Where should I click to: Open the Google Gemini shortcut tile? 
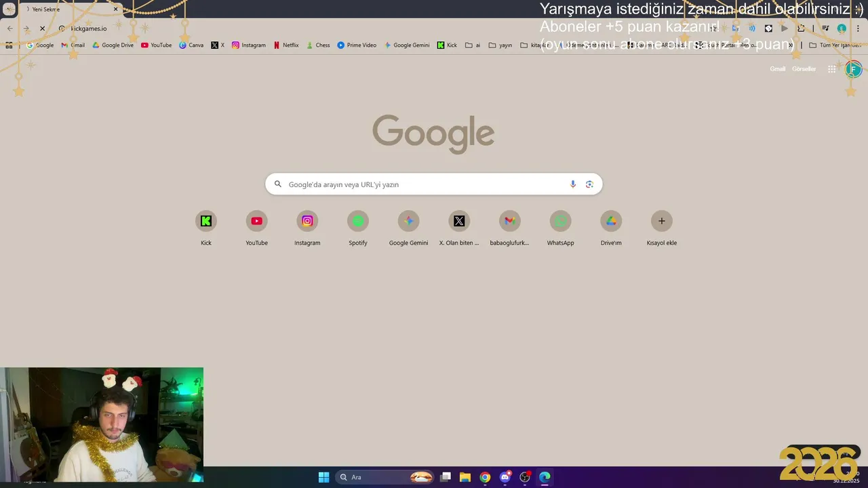click(x=408, y=228)
